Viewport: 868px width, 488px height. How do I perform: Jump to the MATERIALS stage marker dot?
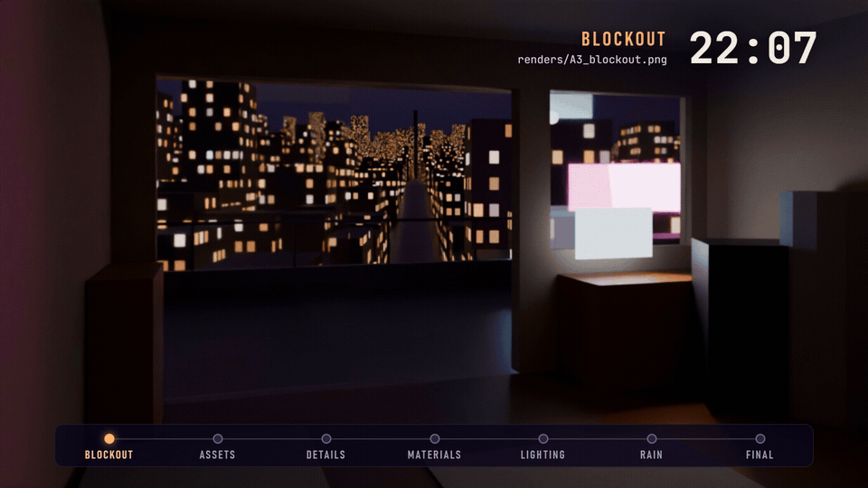click(435, 439)
